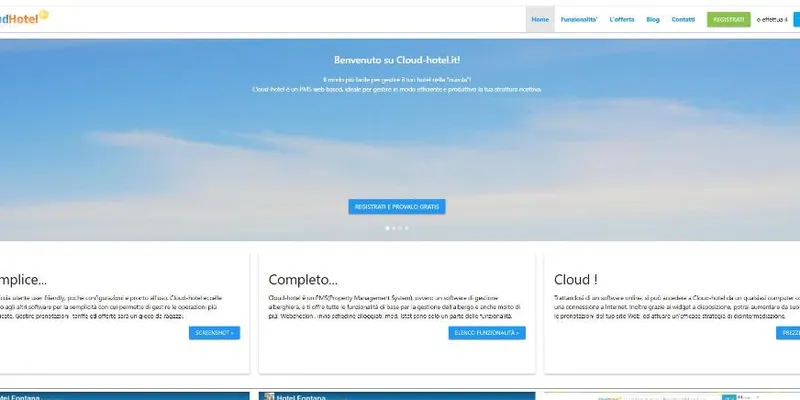Click the 'Completo...' card heading

303,280
